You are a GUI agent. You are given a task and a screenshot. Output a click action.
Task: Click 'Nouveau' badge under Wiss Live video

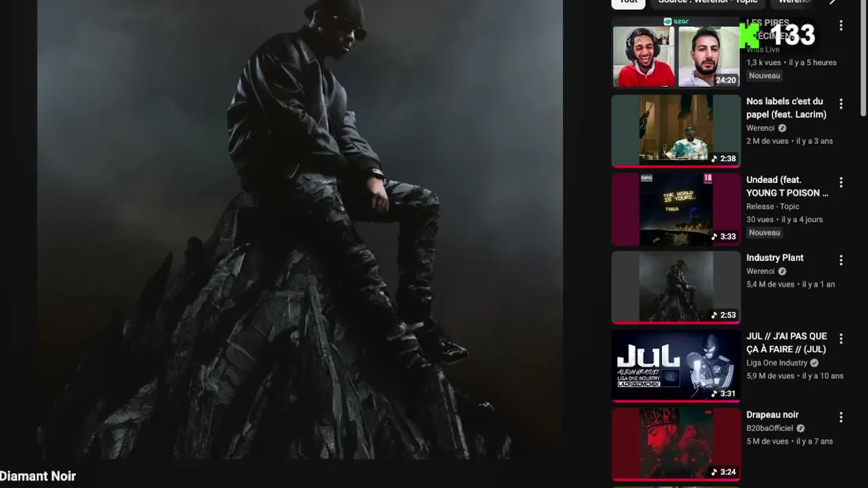[x=764, y=76]
